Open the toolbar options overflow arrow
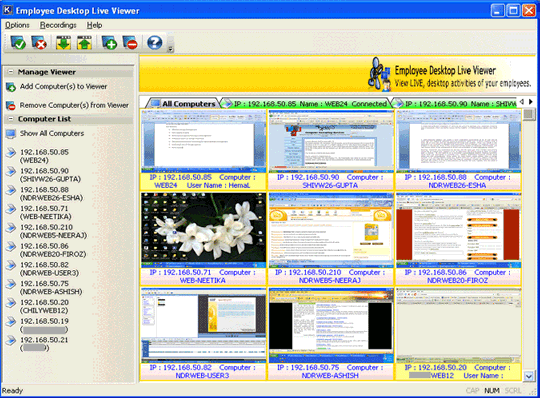 170,50
